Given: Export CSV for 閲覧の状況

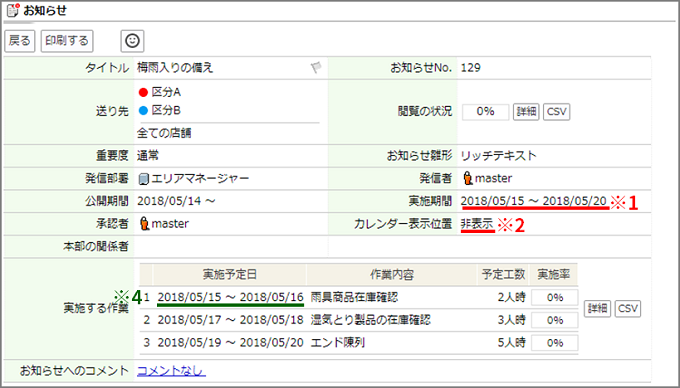Looking at the screenshot, I should click(556, 112).
